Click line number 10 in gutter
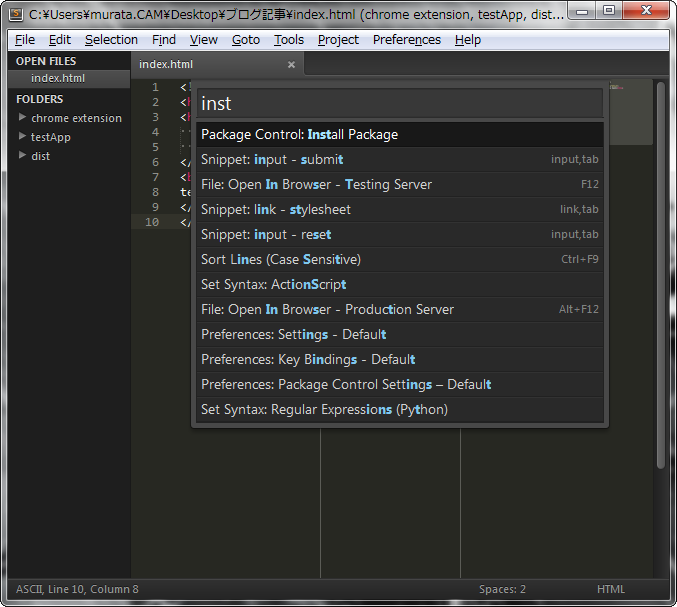The height and width of the screenshot is (607, 677). 152,222
